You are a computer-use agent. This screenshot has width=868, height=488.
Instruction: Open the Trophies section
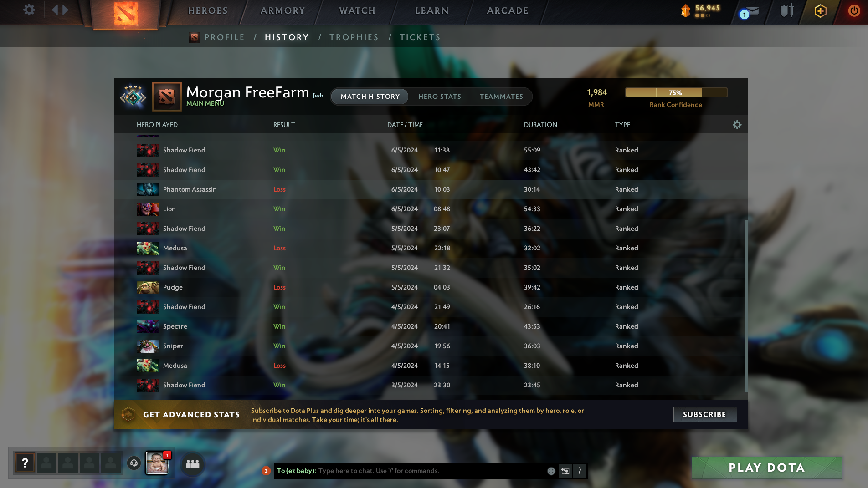point(354,37)
